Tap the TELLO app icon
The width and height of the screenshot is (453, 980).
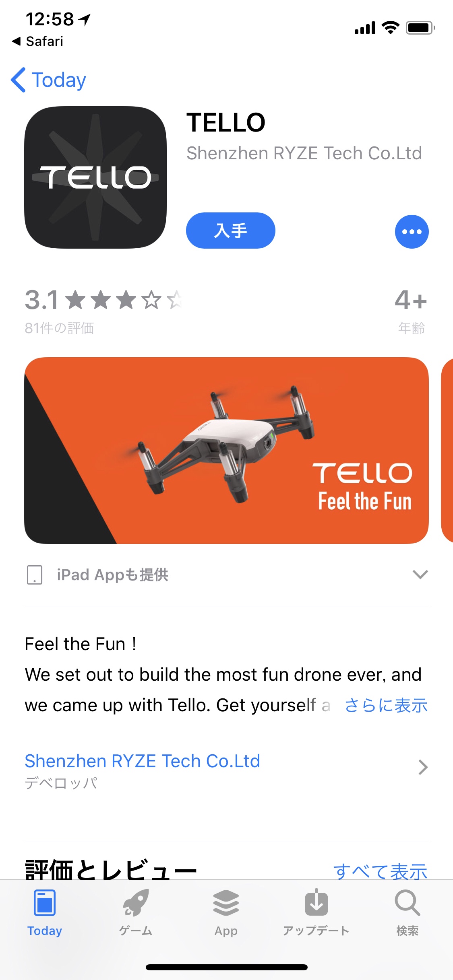pyautogui.click(x=95, y=177)
